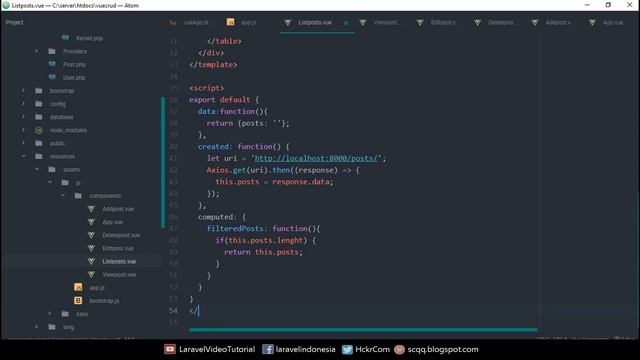The image size is (640, 360).
Task: Expand the config folder arrow
Action: point(23,104)
